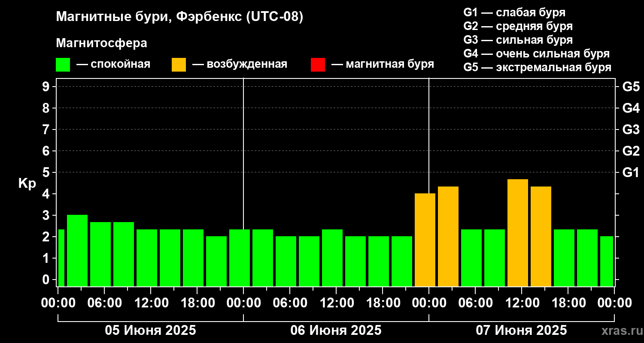The image size is (644, 343).
Task: Click the green 'спокойная' legend swatch
Action: [x=63, y=65]
